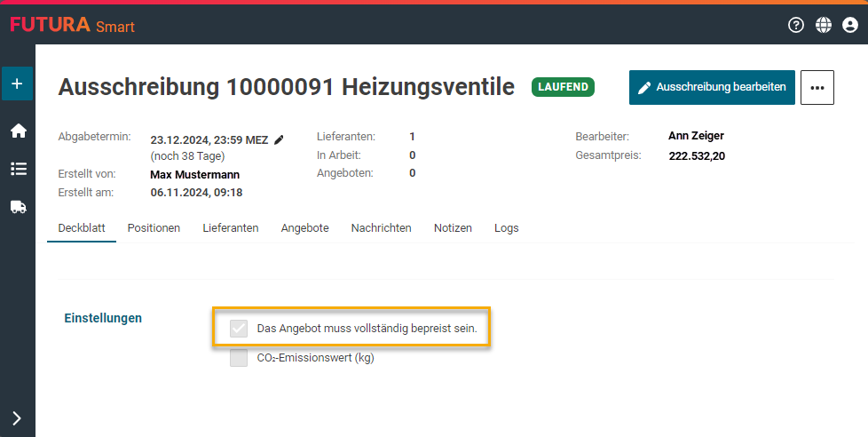The height and width of the screenshot is (437, 868).
Task: Click the globe language icon
Action: (x=824, y=25)
